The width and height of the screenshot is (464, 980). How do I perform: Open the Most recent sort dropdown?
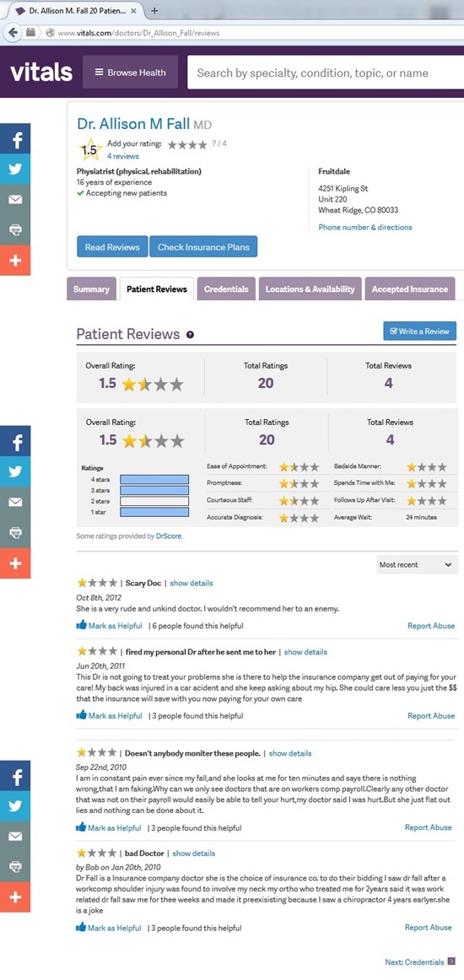(x=417, y=564)
